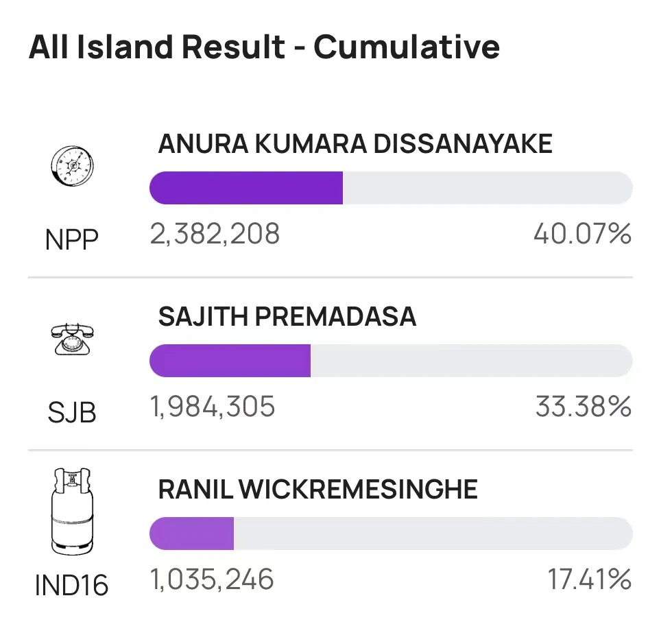Click the 2,382,208 vote count

click(215, 235)
